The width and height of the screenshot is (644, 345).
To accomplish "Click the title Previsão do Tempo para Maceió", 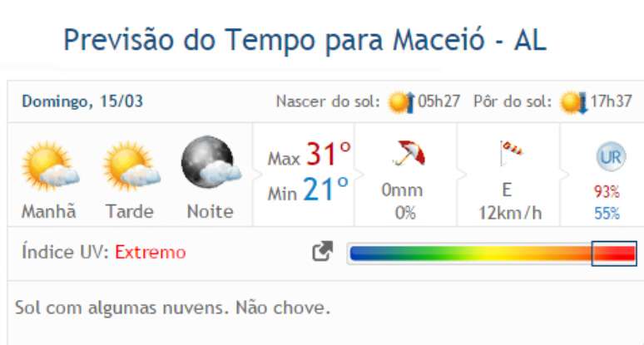I will pyautogui.click(x=305, y=39).
